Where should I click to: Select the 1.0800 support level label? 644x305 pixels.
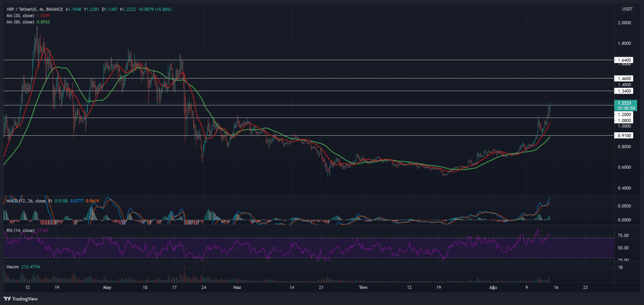point(626,120)
